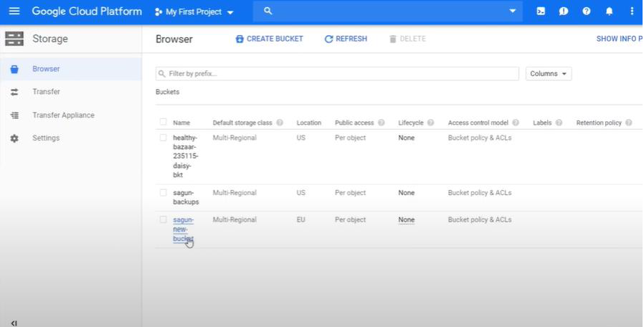Click the Browser page heading
This screenshot has width=644, height=327.
[174, 39]
